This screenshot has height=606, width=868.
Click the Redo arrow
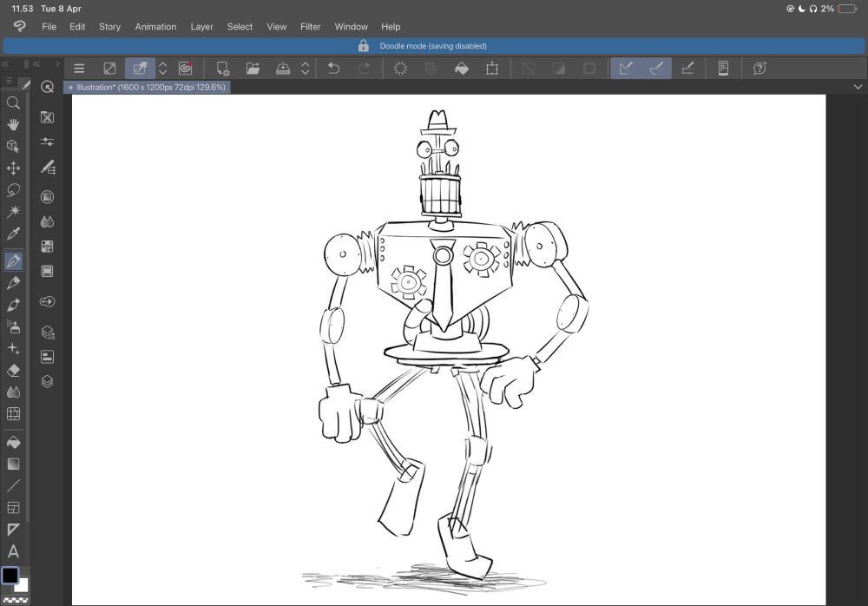(364, 68)
